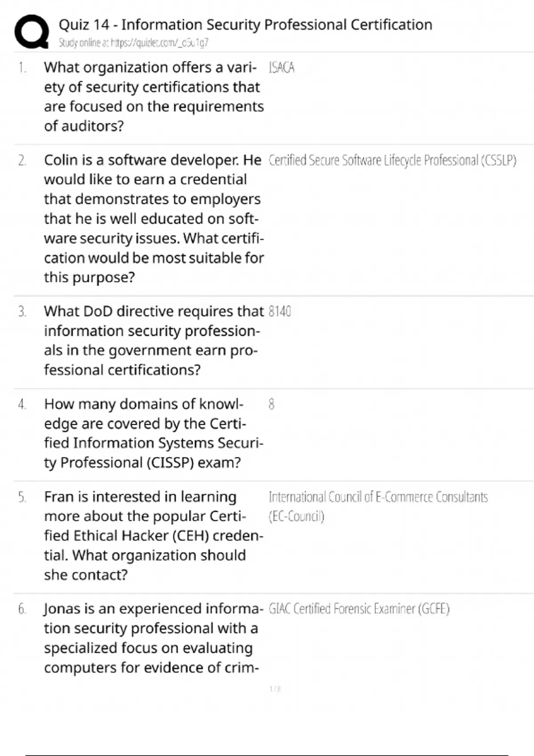The height and width of the screenshot is (756, 534).
Task: Select the answer 8 for CISSP domains
Action: click(x=271, y=404)
